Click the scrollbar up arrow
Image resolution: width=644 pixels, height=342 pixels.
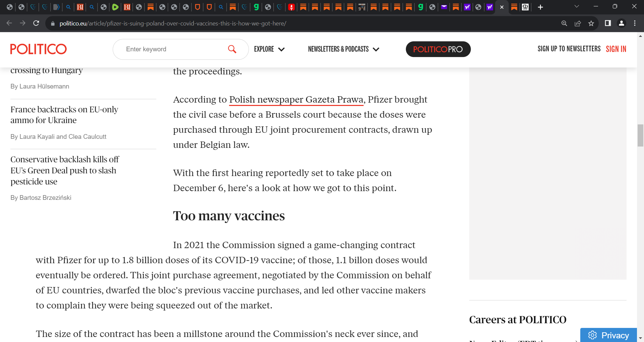(x=640, y=36)
